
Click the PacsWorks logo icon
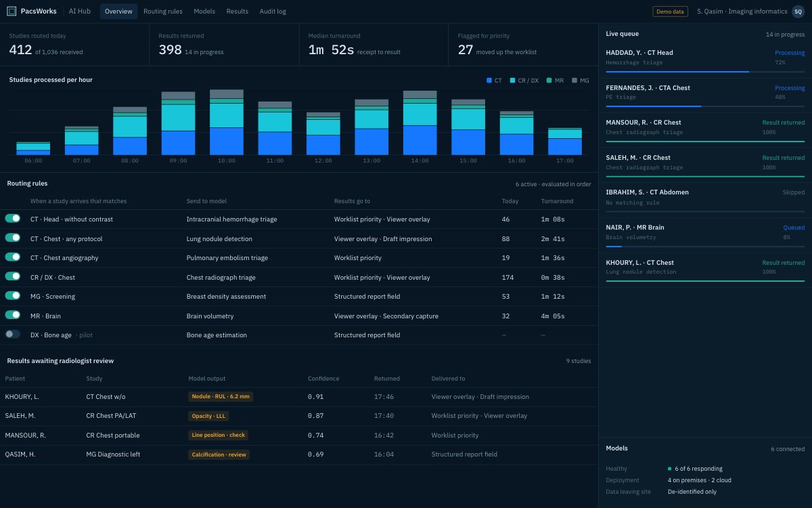point(12,12)
